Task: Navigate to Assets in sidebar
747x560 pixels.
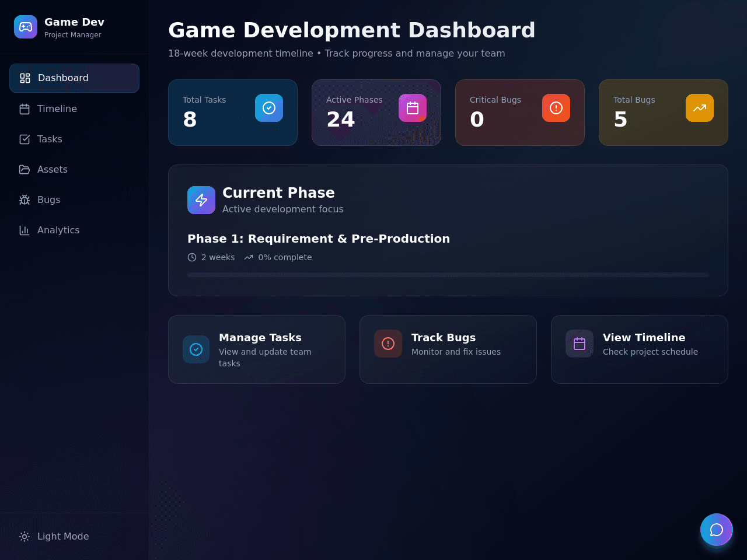Action: [x=74, y=170]
